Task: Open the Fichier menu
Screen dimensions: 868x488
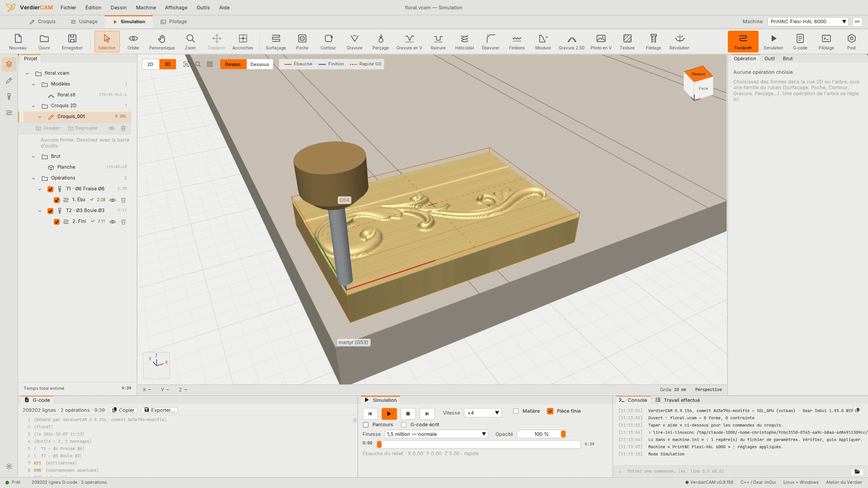Action: (68, 8)
